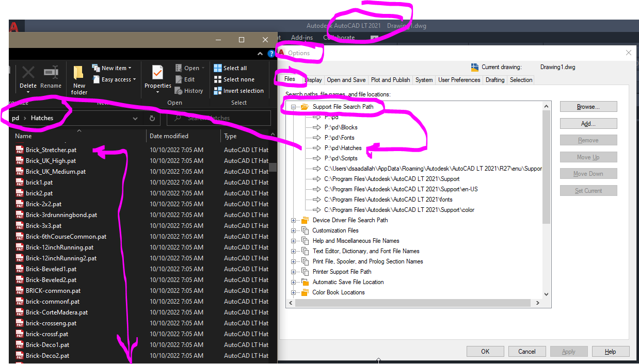639x364 pixels.
Task: Click the Brick-6thCourseCommon.pat file icon
Action: tap(20, 237)
